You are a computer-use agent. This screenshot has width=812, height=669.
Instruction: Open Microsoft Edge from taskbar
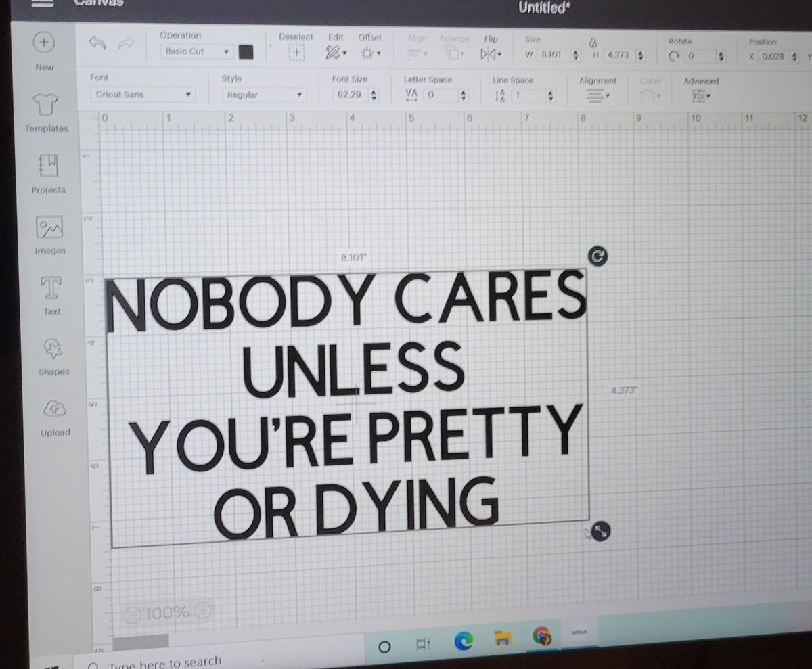464,641
